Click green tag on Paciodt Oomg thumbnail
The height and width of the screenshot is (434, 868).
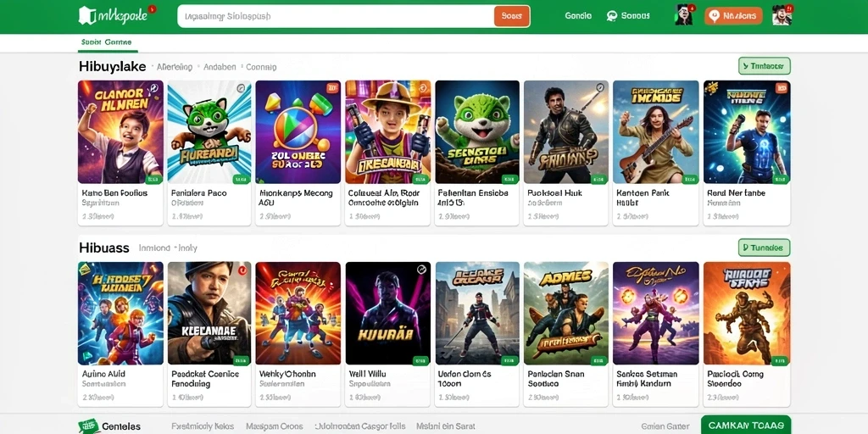click(780, 360)
